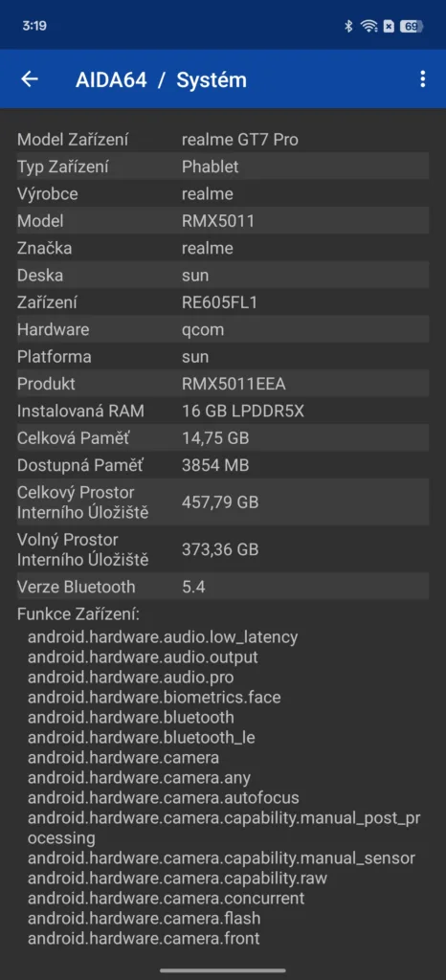Tap the 3:19 clock in status bar

click(34, 26)
